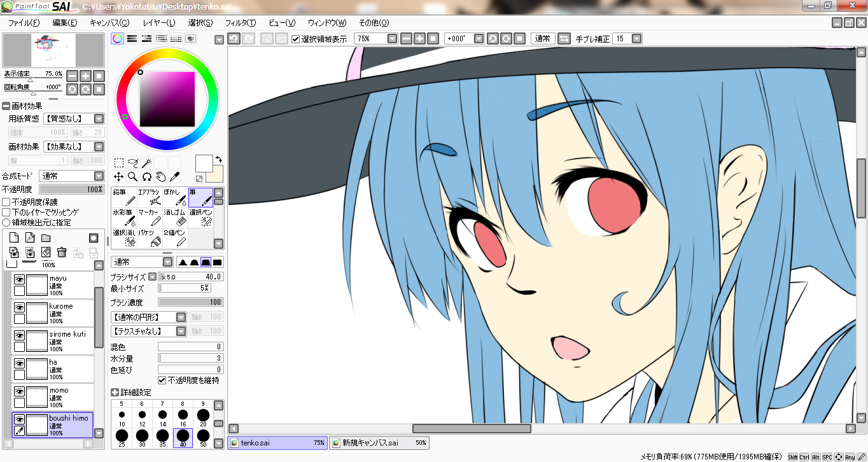This screenshot has height=462, width=868.
Task: Create a new linework layer
Action: point(29,238)
